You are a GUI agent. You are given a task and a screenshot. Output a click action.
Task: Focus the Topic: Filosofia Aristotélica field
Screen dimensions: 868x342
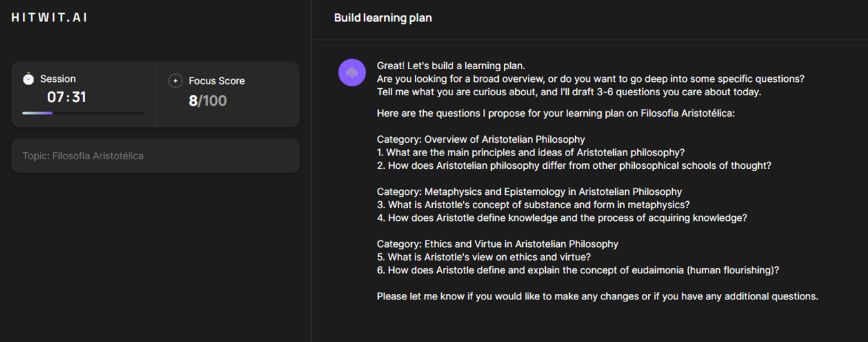coord(155,156)
